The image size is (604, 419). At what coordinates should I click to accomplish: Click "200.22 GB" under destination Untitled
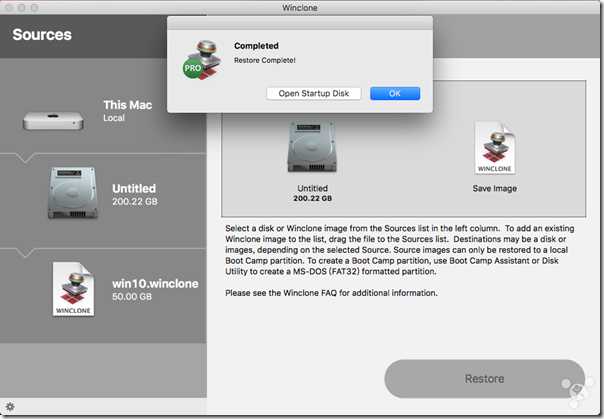click(312, 198)
